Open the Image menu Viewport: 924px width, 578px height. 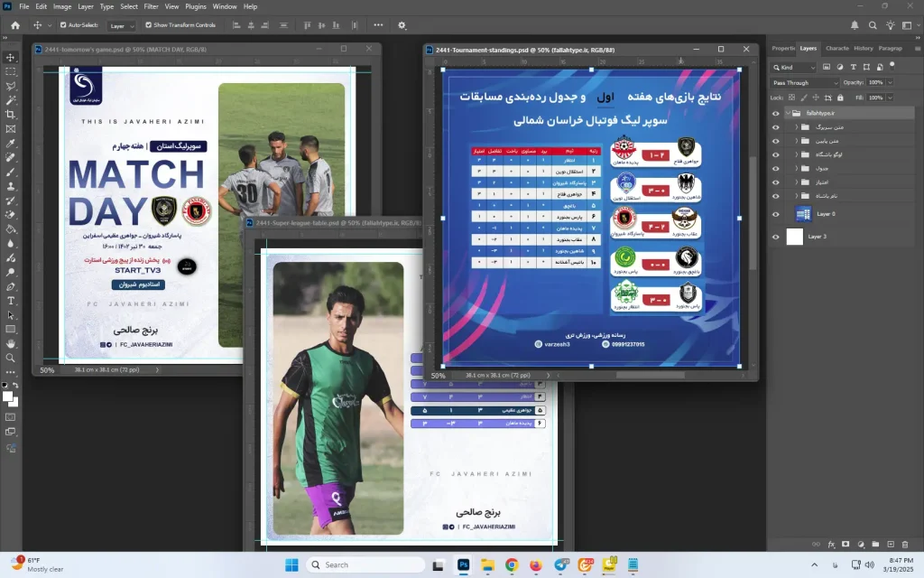click(x=62, y=6)
